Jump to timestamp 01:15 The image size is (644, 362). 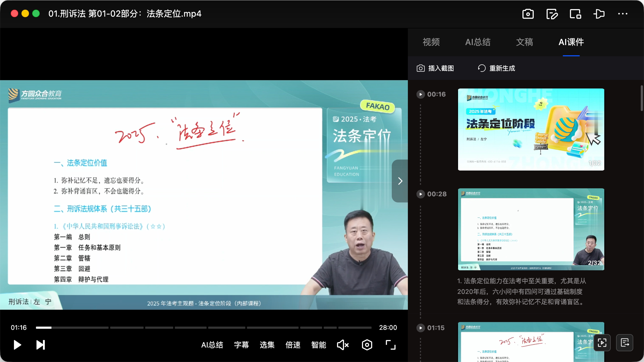pos(436,328)
